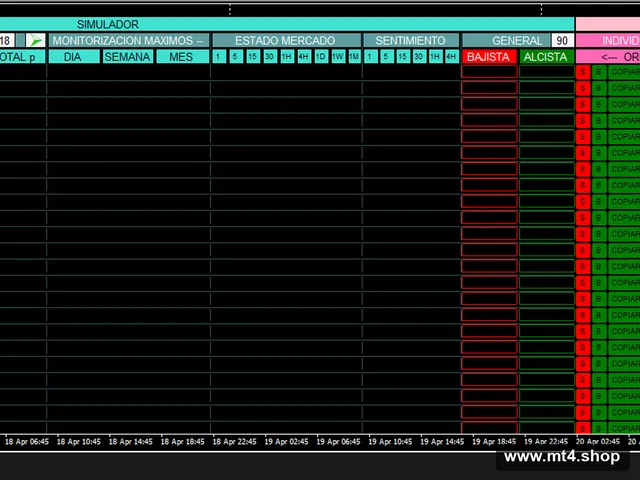Click the 18 Apr 22:45 time axis label
The image size is (640, 480).
pyautogui.click(x=234, y=441)
